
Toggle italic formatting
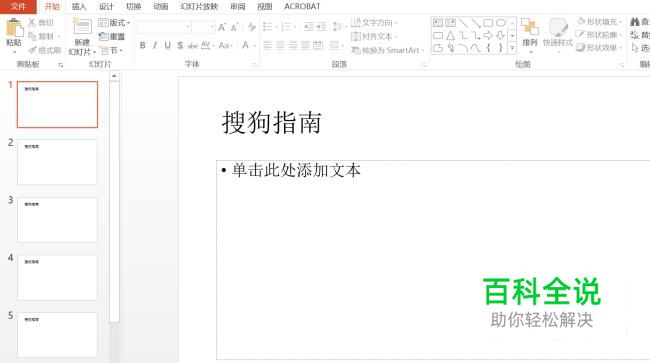(x=155, y=46)
